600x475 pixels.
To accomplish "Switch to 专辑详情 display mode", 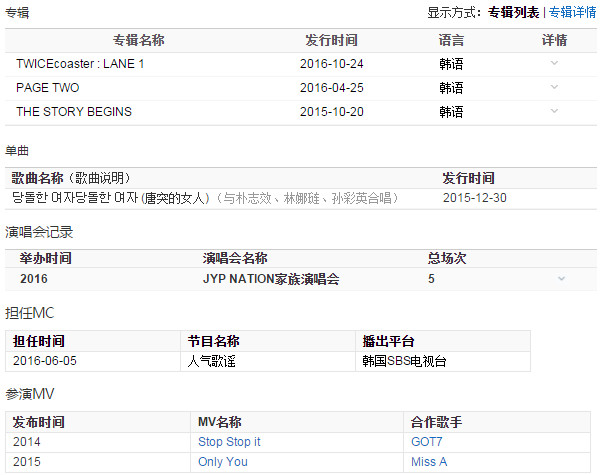I will pos(572,13).
